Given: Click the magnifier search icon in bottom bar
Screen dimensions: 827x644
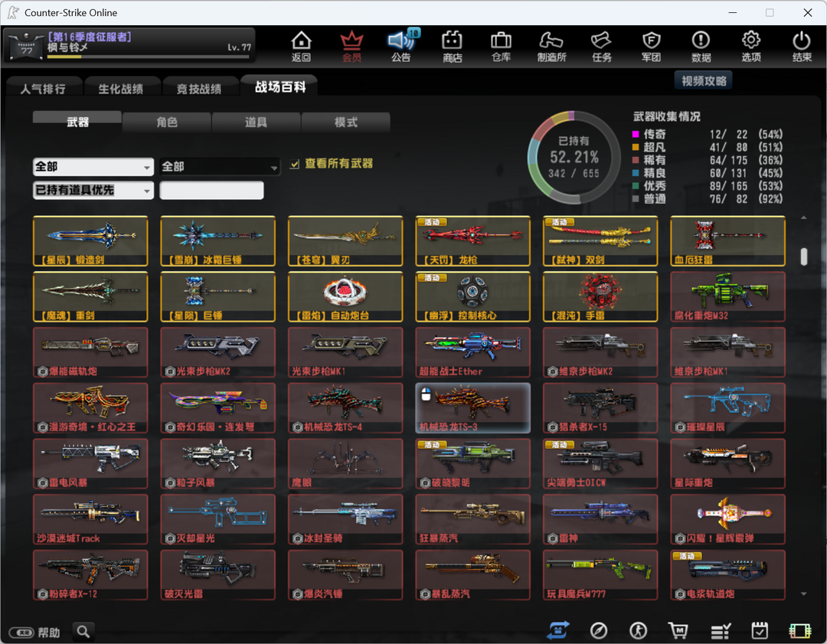Looking at the screenshot, I should 83,631.
